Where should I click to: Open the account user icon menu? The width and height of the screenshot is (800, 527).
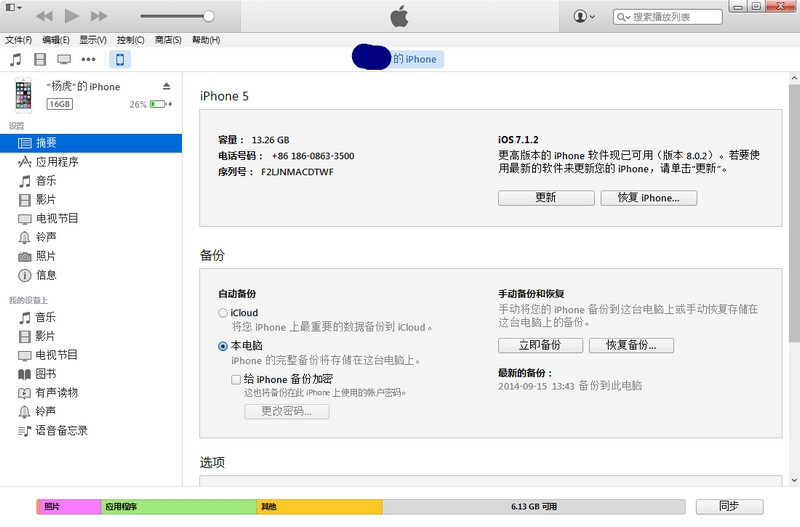click(x=584, y=16)
